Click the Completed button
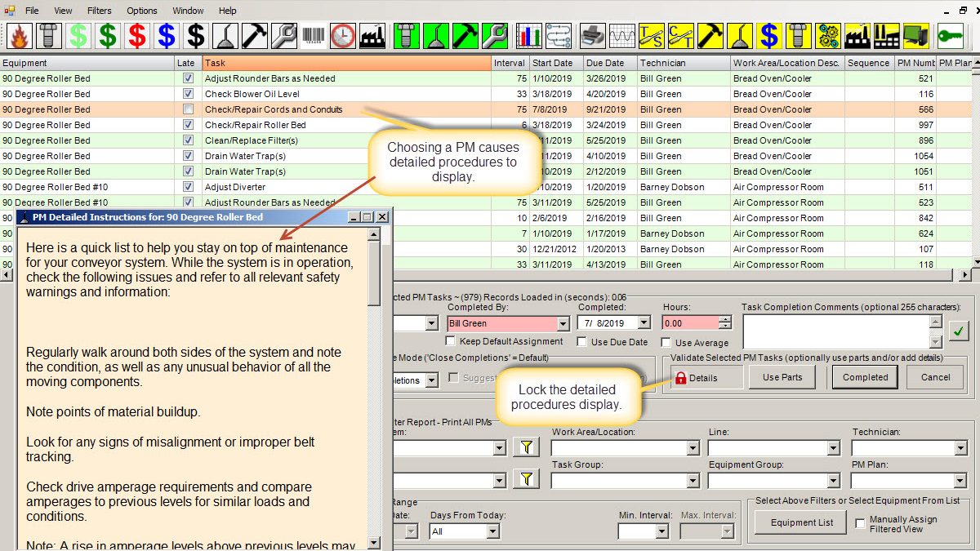Screen dimensions: 980x551 click(x=864, y=376)
